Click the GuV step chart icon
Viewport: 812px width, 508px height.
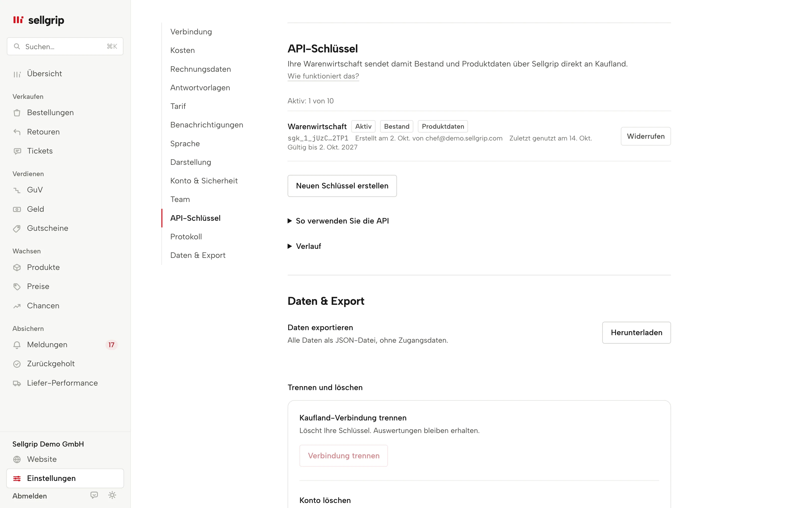[17, 190]
